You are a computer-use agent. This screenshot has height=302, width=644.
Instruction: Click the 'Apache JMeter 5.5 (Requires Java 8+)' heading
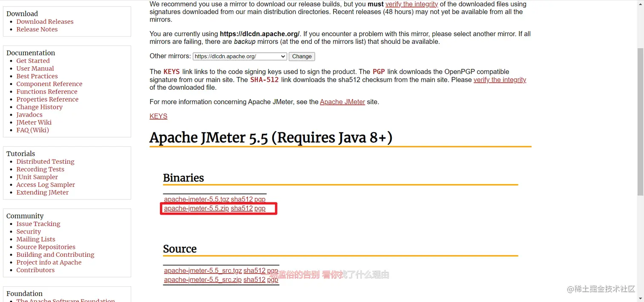[x=271, y=138]
